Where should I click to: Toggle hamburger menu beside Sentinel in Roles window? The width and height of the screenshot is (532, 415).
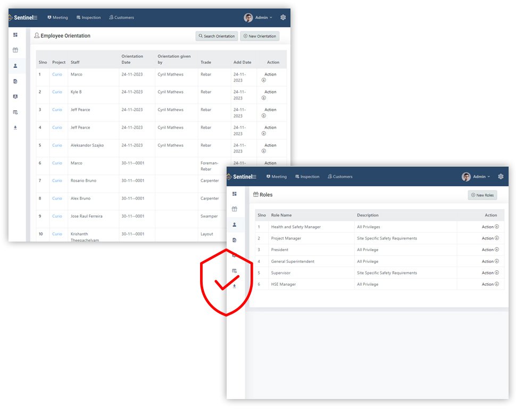coord(254,177)
